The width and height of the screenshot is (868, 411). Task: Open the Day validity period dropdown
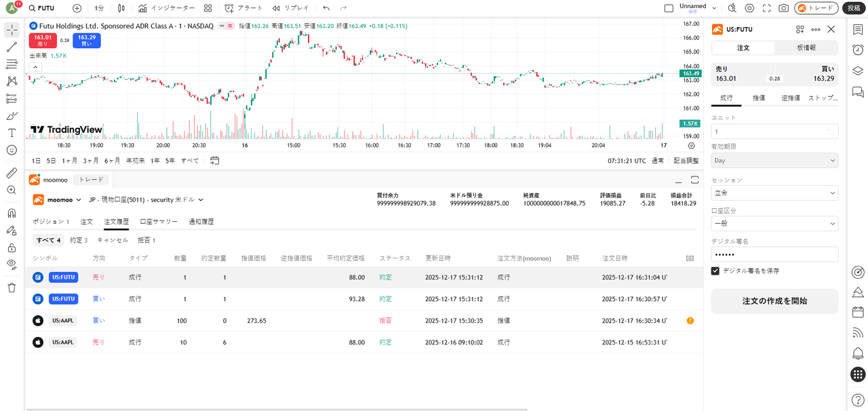tap(774, 161)
